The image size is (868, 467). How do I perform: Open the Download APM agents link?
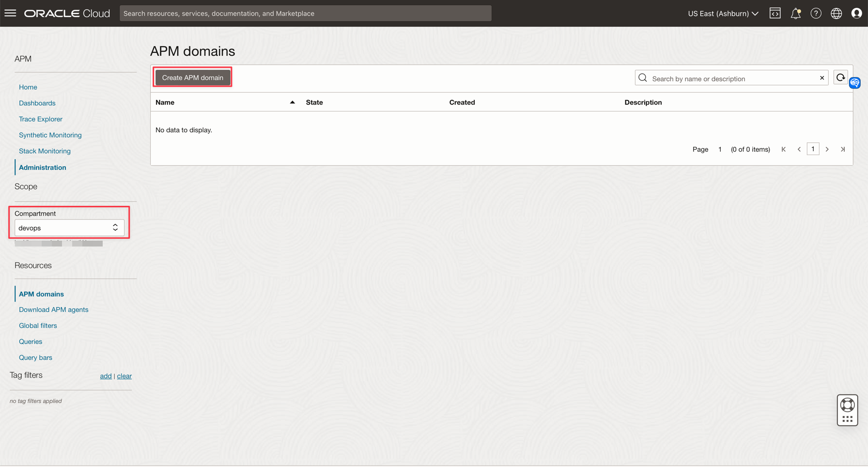point(54,310)
